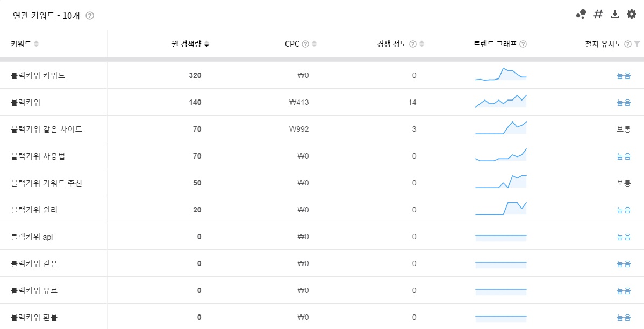Click help icon next to 철자 유사도
644x329 pixels.
pyautogui.click(x=627, y=44)
